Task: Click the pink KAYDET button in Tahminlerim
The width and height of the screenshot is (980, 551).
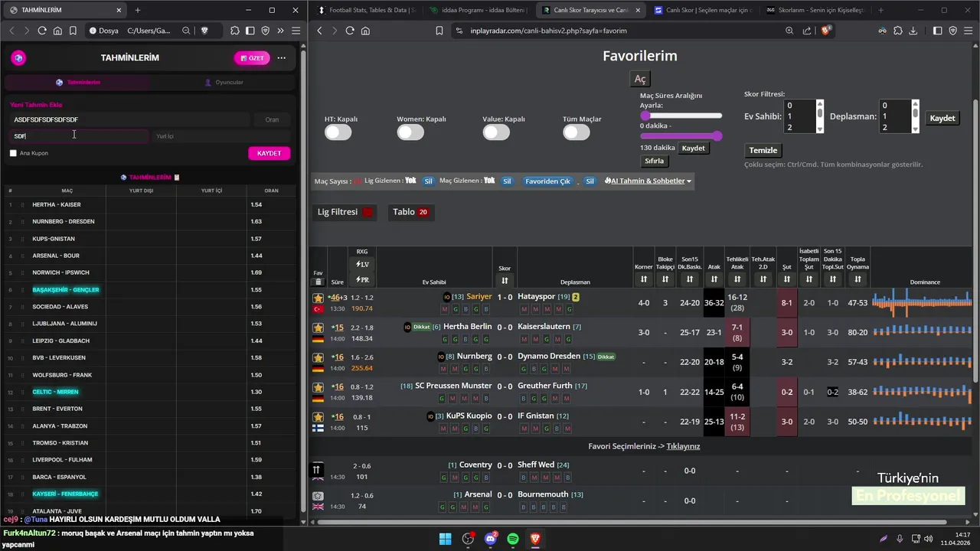Action: 269,153
